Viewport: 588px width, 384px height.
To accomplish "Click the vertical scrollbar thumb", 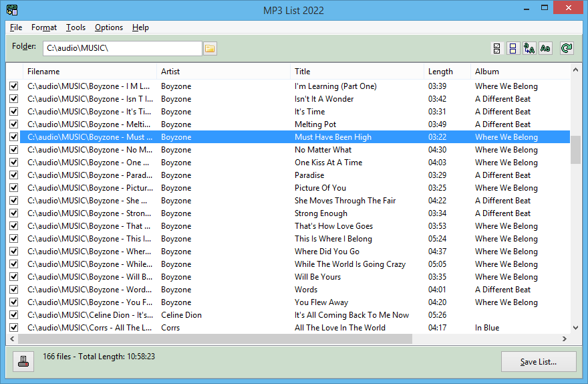I will (575, 150).
